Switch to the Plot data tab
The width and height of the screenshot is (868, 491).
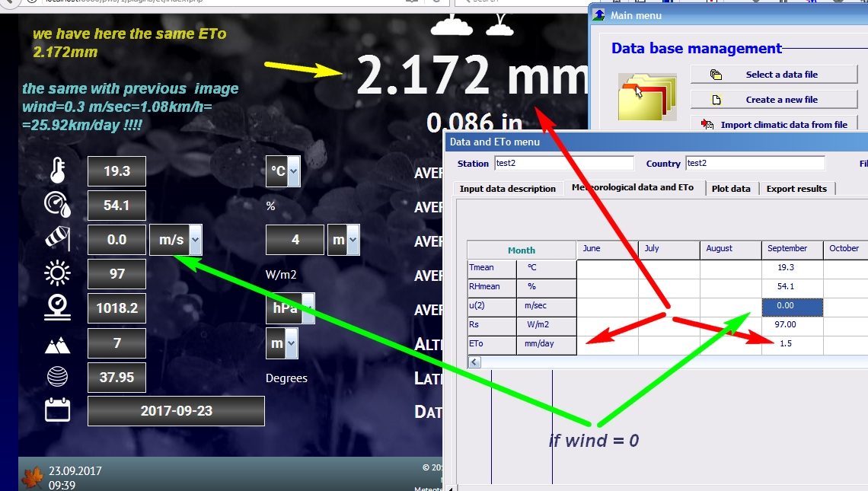click(x=731, y=188)
